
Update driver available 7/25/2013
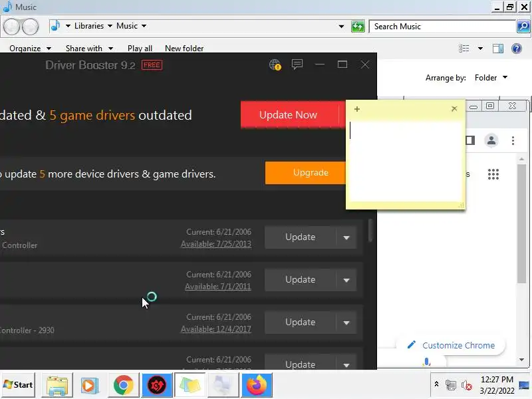[301, 237]
